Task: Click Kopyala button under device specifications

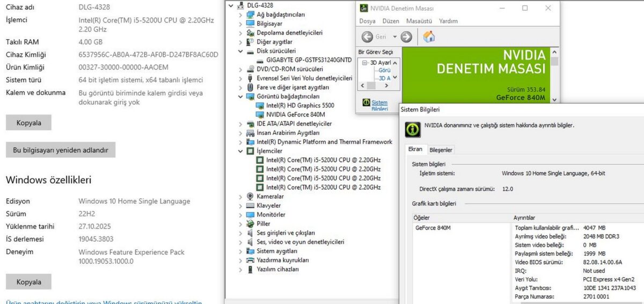Action: (x=28, y=122)
